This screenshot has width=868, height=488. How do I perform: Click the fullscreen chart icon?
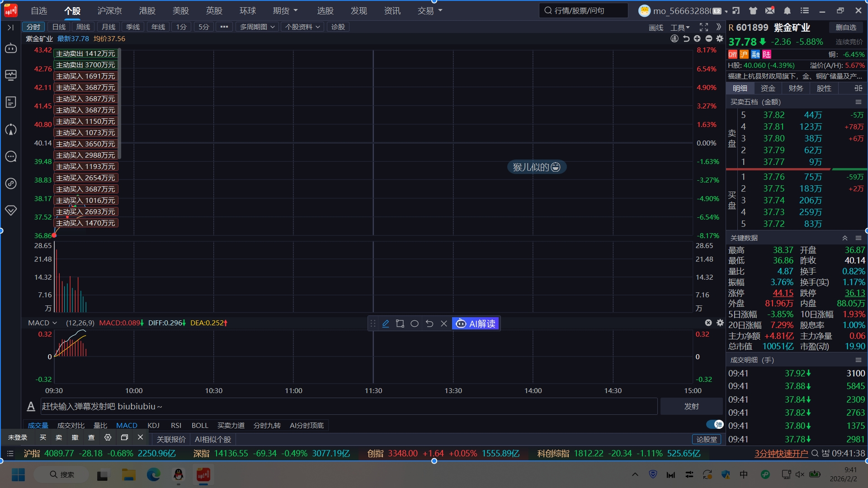pyautogui.click(x=703, y=27)
